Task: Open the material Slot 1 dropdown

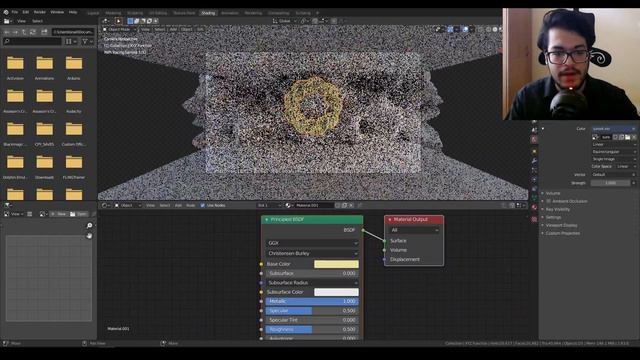Action: (269, 205)
